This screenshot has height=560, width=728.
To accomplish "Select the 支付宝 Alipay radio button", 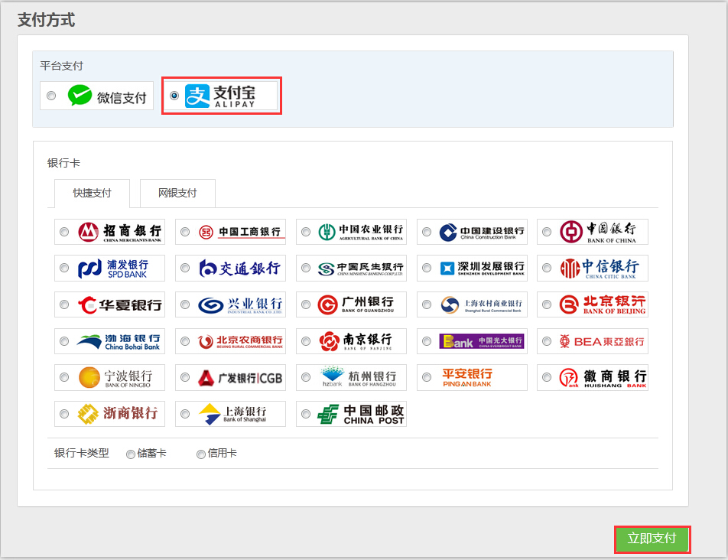I will (x=174, y=96).
